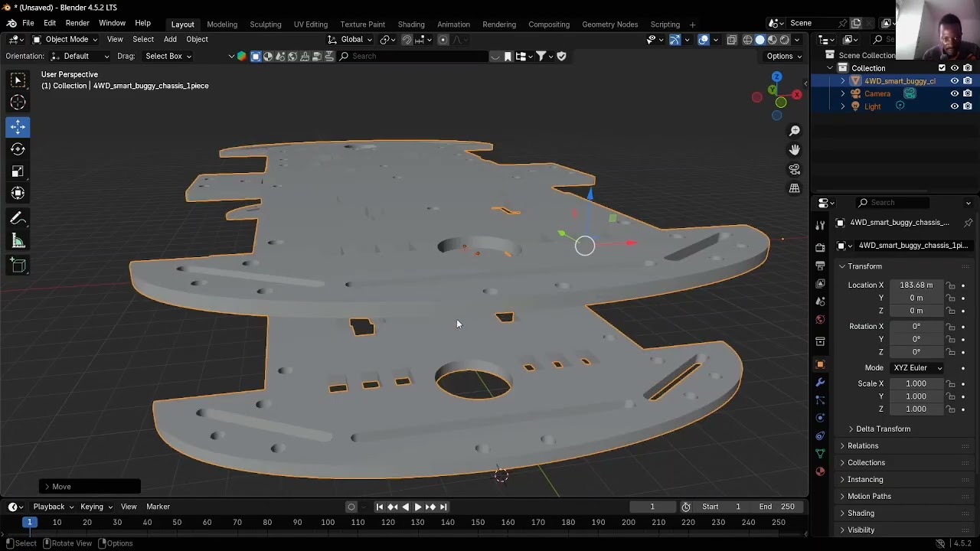Click the Location X value field
Image resolution: width=980 pixels, height=551 pixels.
[916, 285]
